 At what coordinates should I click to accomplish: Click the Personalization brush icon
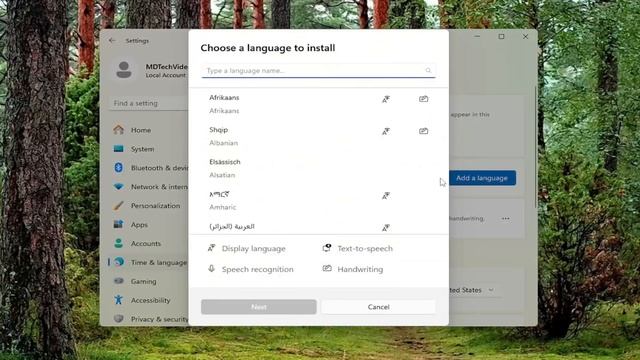(119, 205)
